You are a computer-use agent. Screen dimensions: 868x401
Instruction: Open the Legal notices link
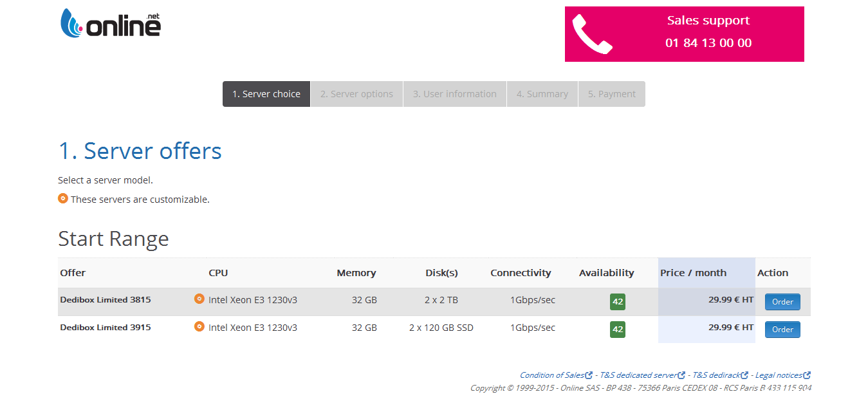pyautogui.click(x=779, y=375)
